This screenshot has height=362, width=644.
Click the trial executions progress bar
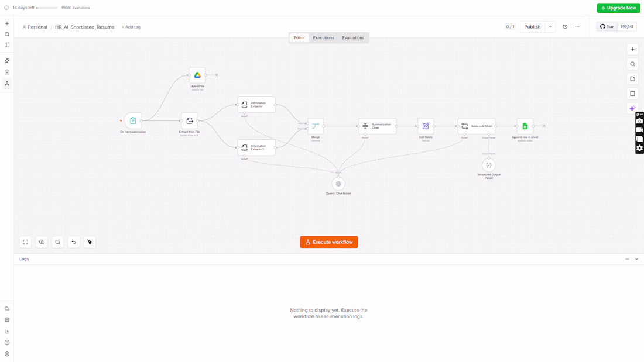[x=47, y=8]
